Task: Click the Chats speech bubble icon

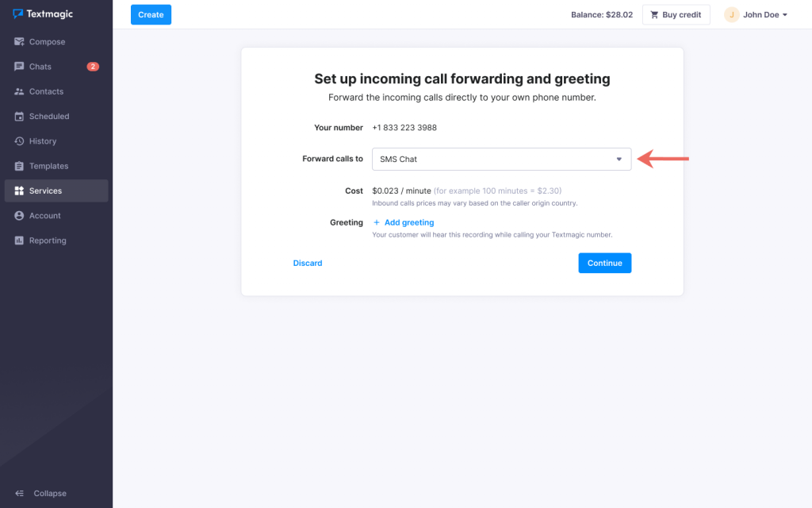Action: pos(19,67)
